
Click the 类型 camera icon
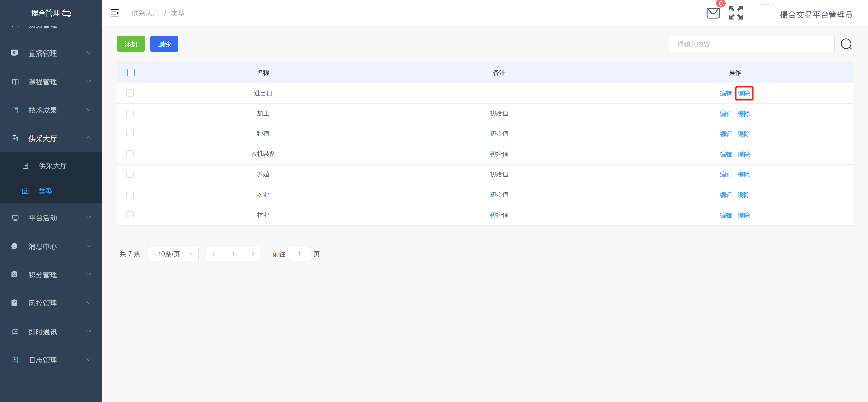click(25, 191)
